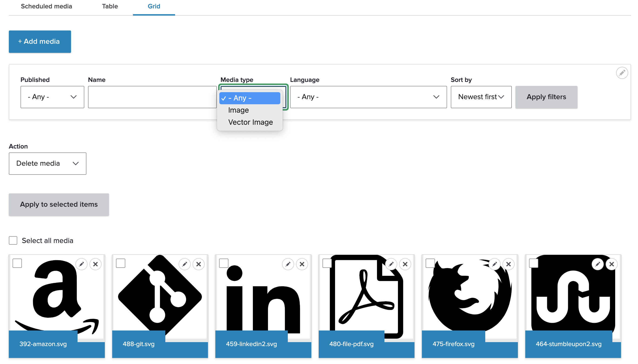Click the filter panel edit pencil icon

(622, 73)
